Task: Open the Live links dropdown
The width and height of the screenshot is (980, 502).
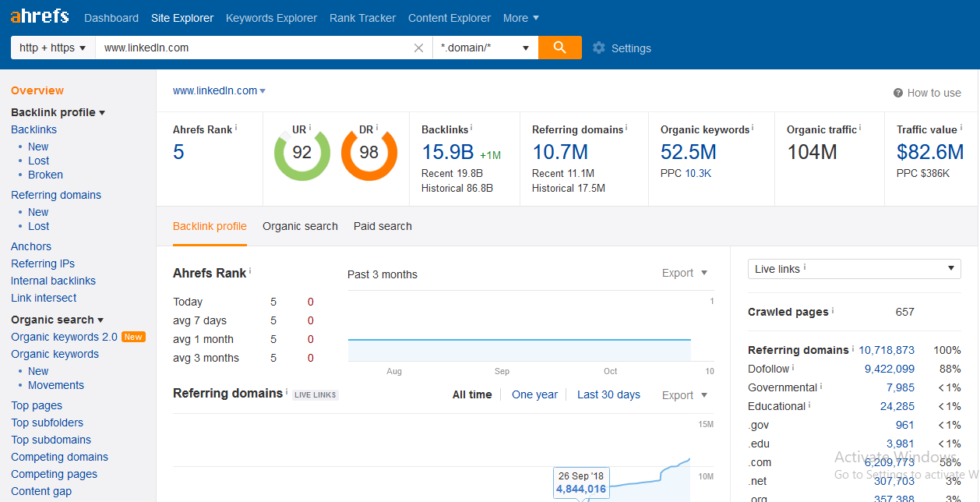Action: tap(854, 268)
